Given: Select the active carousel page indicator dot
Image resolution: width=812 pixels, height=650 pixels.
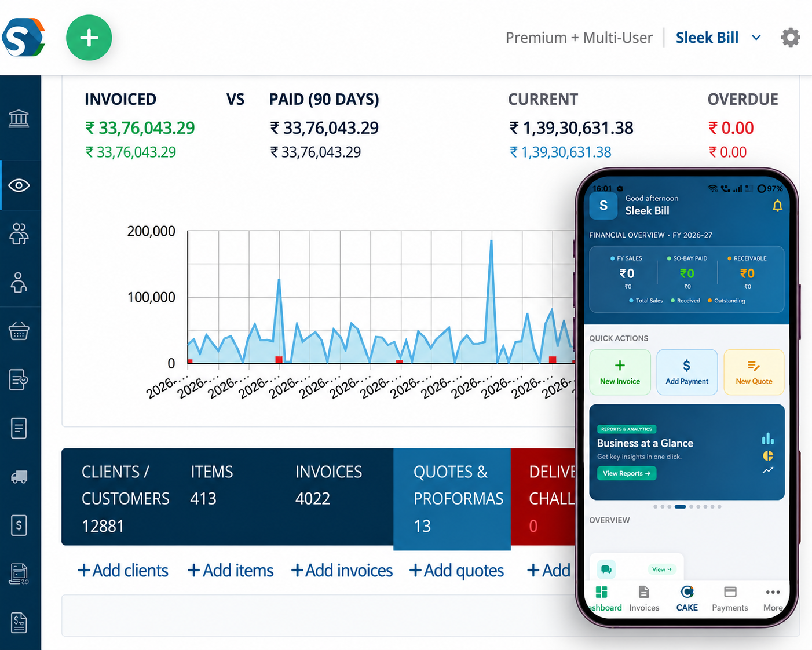Looking at the screenshot, I should click(x=681, y=507).
